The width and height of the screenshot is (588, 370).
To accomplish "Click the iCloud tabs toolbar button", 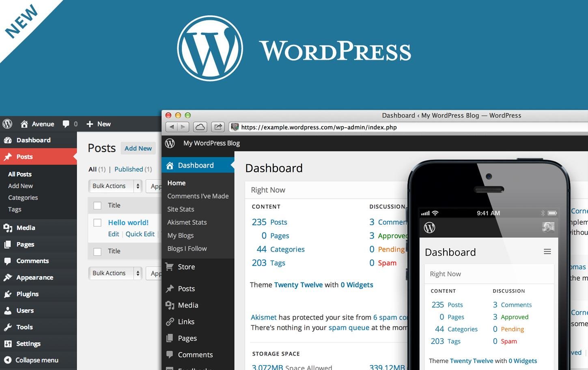I will point(200,127).
